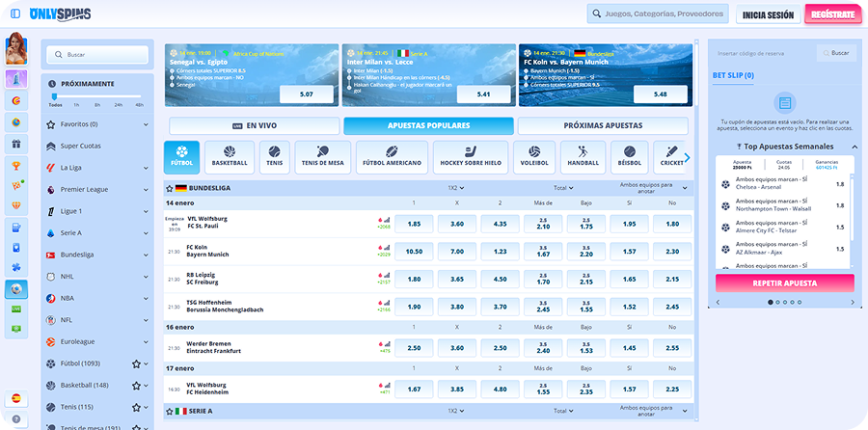Viewport: 868px width, 430px height.
Task: Select the Fútbol Americano sport tile
Action: tap(392, 157)
